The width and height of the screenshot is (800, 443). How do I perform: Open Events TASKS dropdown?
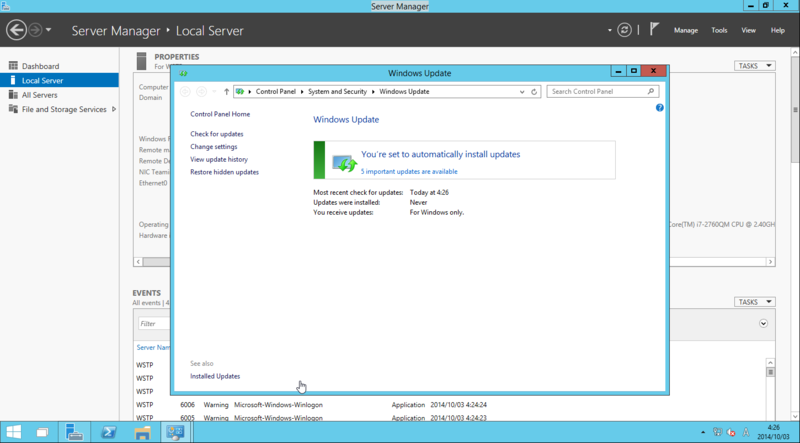[x=755, y=302]
